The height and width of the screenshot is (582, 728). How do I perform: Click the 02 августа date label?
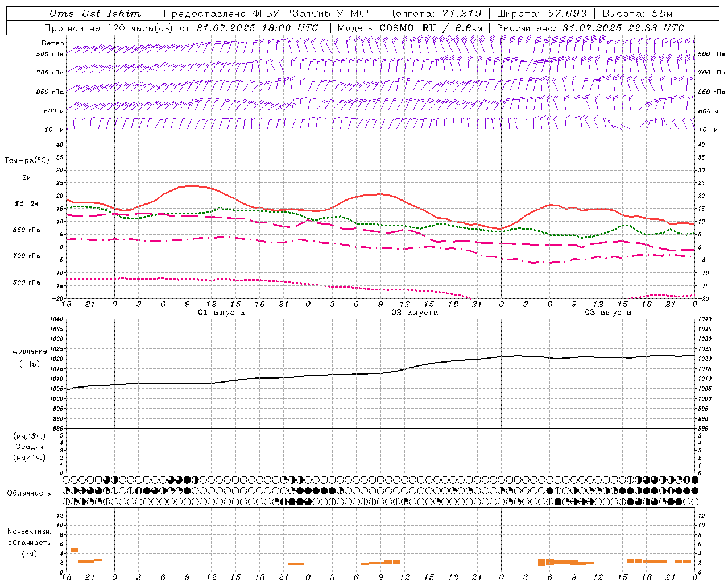pos(415,313)
